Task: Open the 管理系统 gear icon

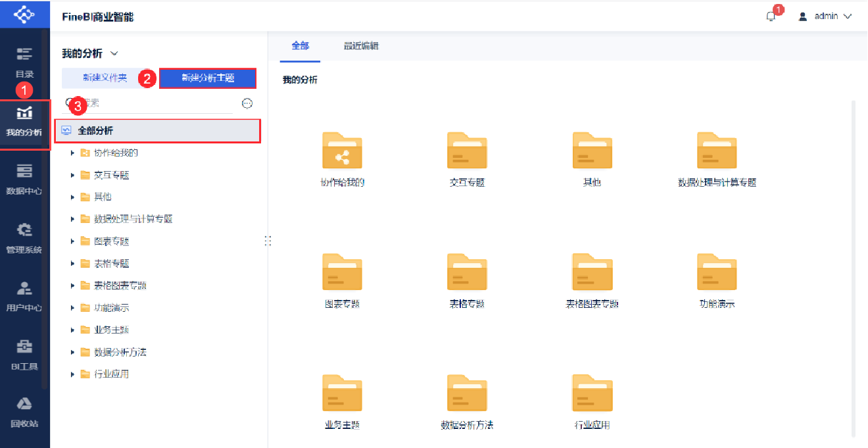Action: point(24,230)
